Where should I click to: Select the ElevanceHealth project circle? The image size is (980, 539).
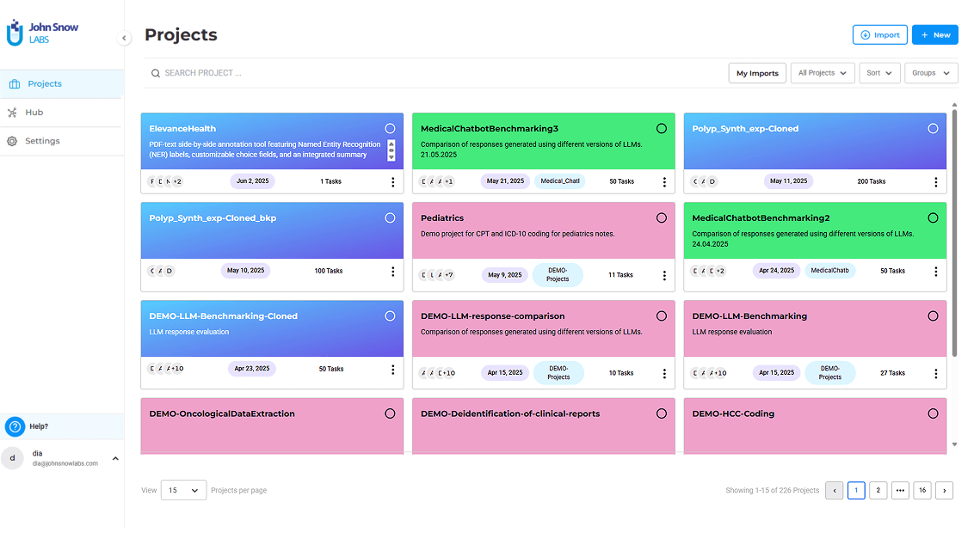390,129
